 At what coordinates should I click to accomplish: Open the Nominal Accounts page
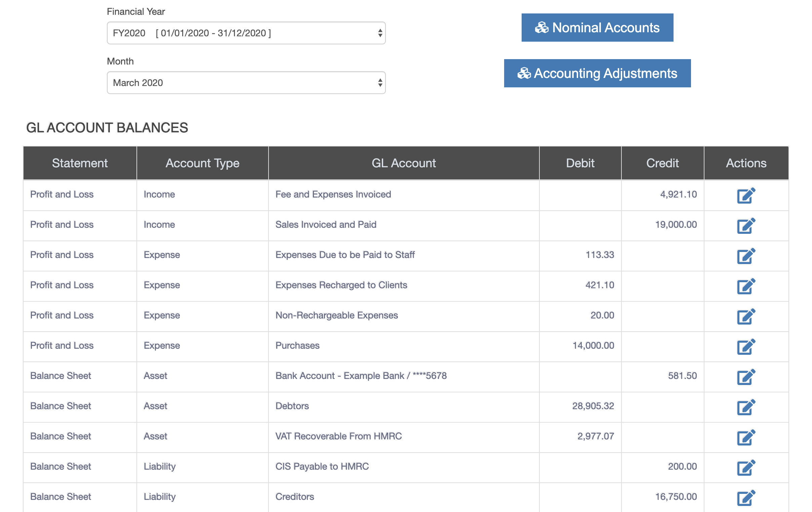(x=597, y=28)
